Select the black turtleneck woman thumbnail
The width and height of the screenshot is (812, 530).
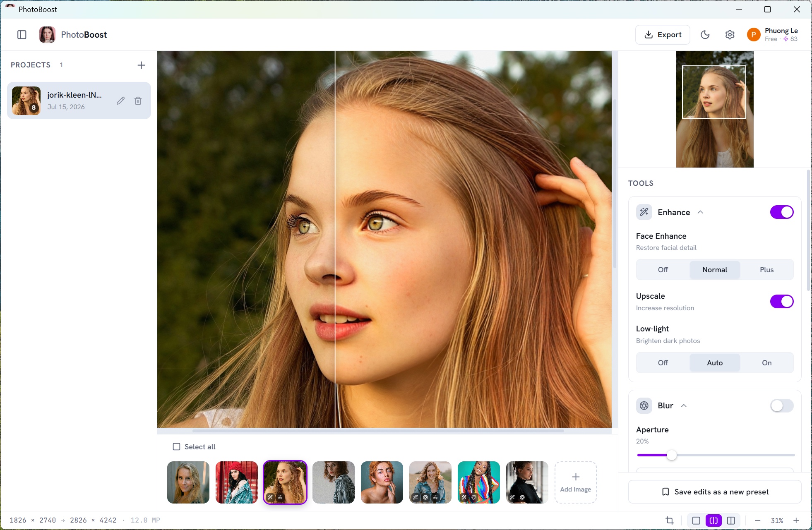pos(527,482)
